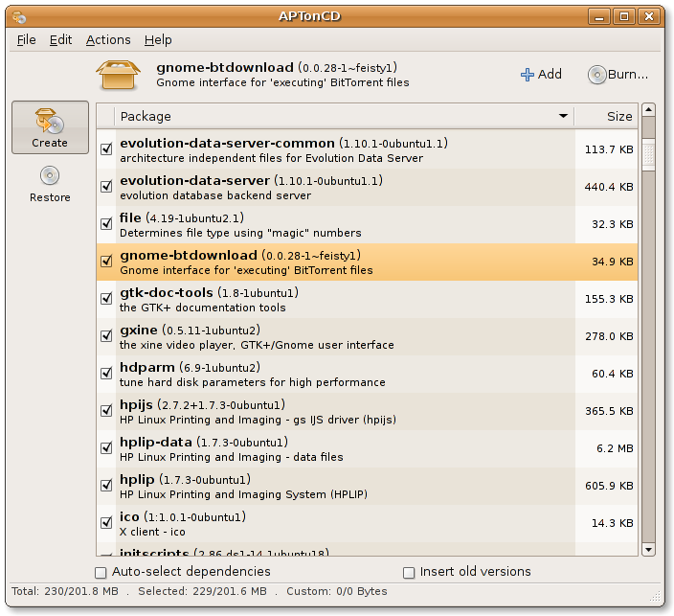Image resolution: width=674 pixels, height=616 pixels.
Task: Open the Edit menu
Action: point(60,40)
